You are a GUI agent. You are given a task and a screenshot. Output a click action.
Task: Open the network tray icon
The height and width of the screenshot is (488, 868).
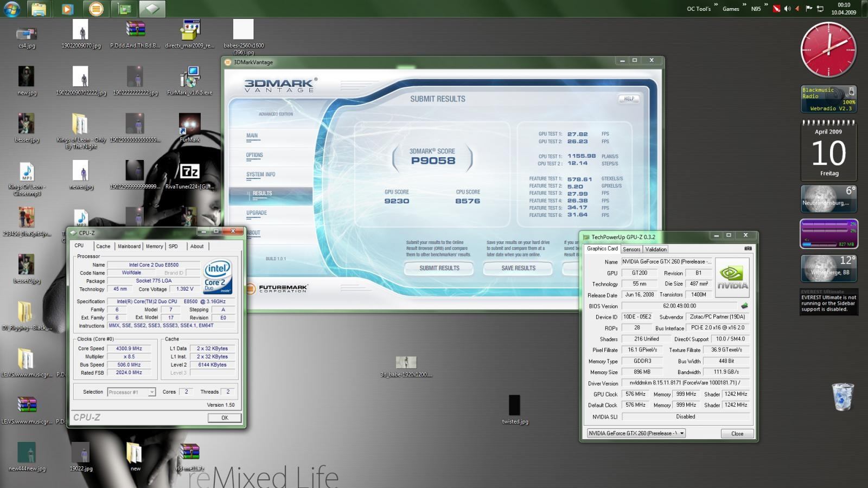coord(820,9)
